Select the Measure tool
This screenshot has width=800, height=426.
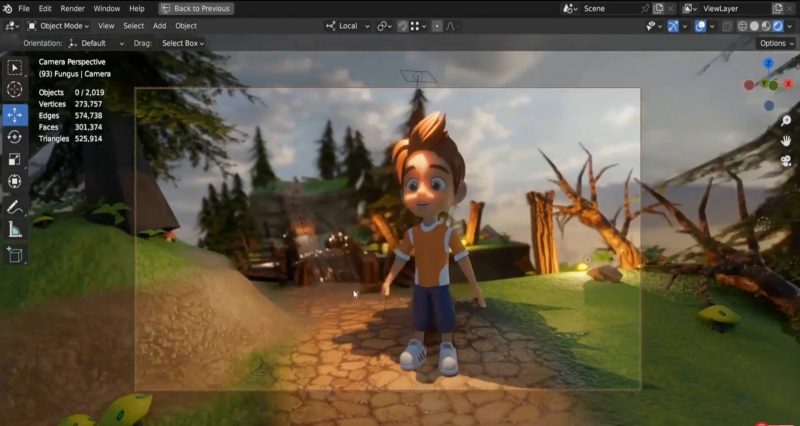tap(15, 230)
